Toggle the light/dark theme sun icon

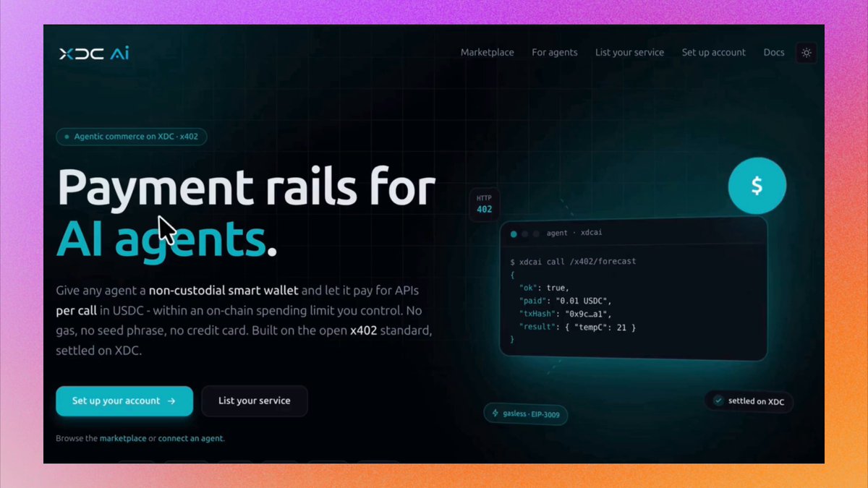pos(807,53)
